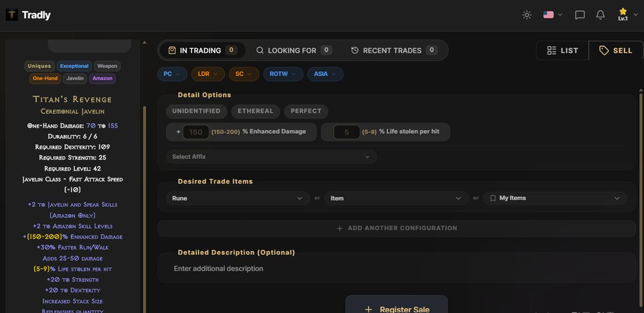Switch to the Looking For tab
Viewport: 644px width, 313px height.
[294, 50]
